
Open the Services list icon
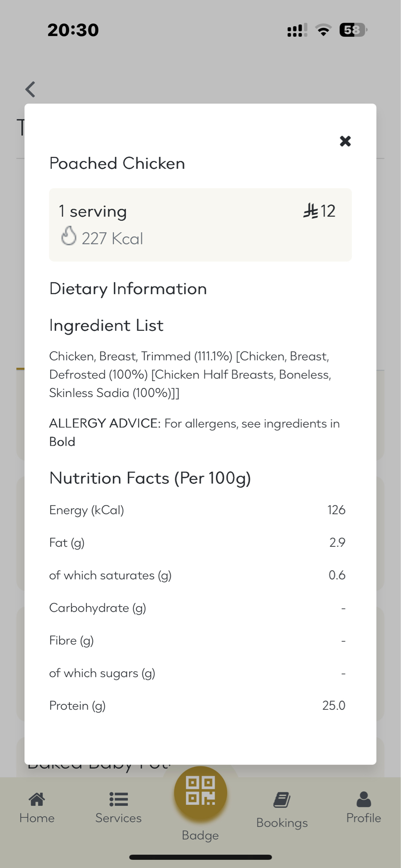(118, 799)
